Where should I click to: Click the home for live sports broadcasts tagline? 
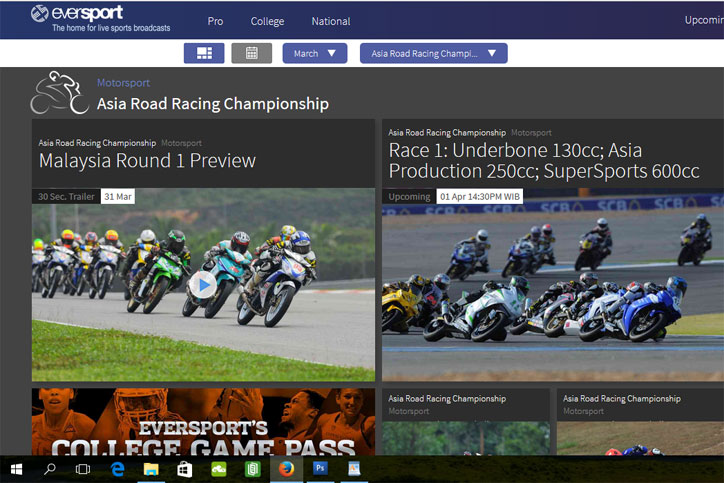click(111, 28)
